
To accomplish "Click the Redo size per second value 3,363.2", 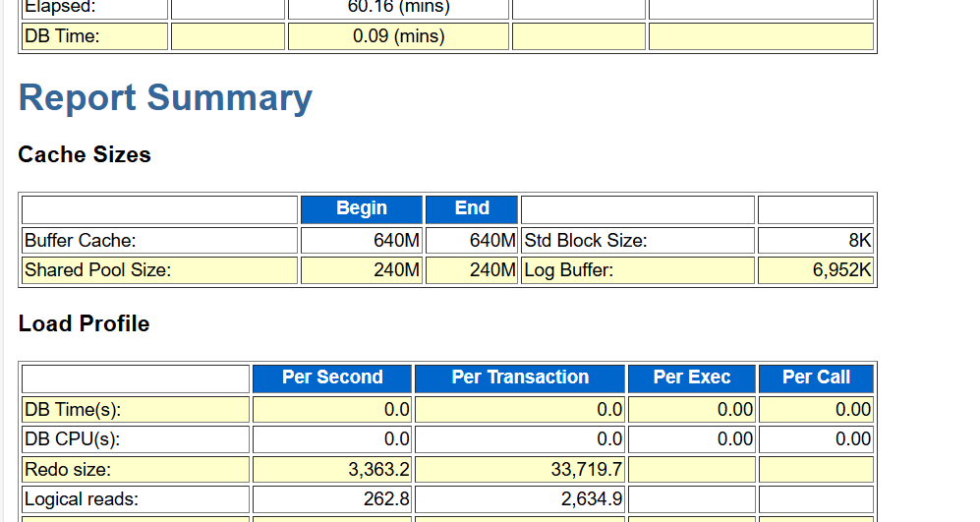I will coord(378,469).
